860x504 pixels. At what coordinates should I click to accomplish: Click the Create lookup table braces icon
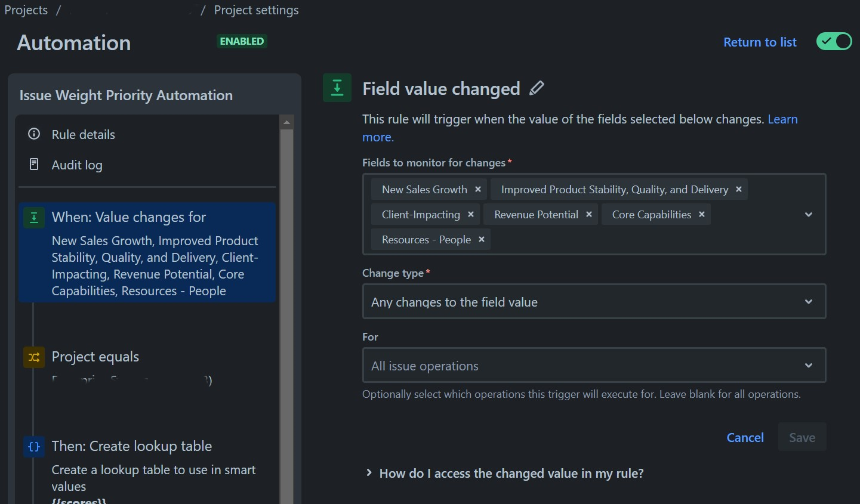pyautogui.click(x=34, y=446)
